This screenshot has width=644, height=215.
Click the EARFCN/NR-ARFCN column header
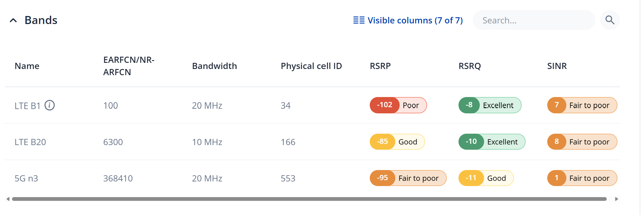point(129,66)
